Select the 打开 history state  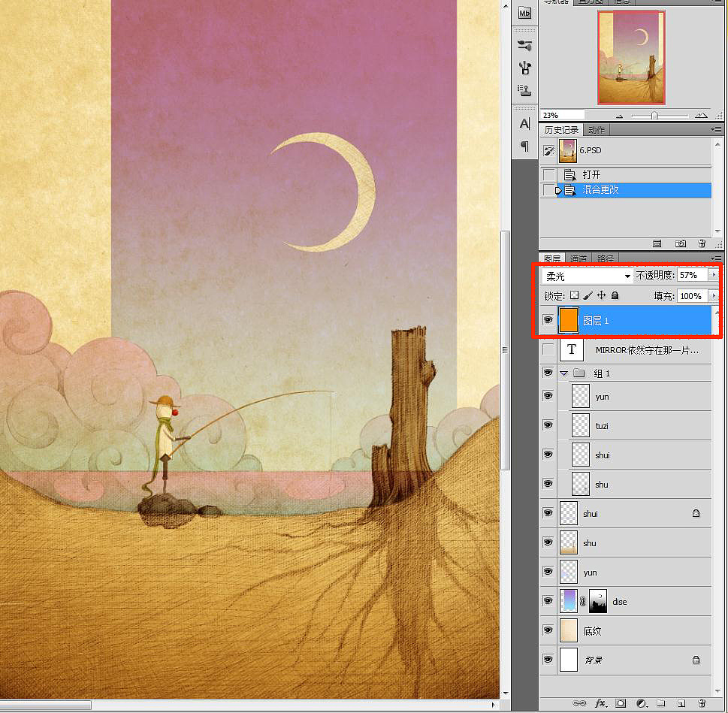tap(592, 174)
